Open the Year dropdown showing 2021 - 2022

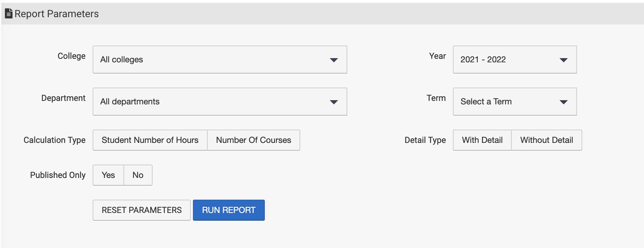[515, 60]
